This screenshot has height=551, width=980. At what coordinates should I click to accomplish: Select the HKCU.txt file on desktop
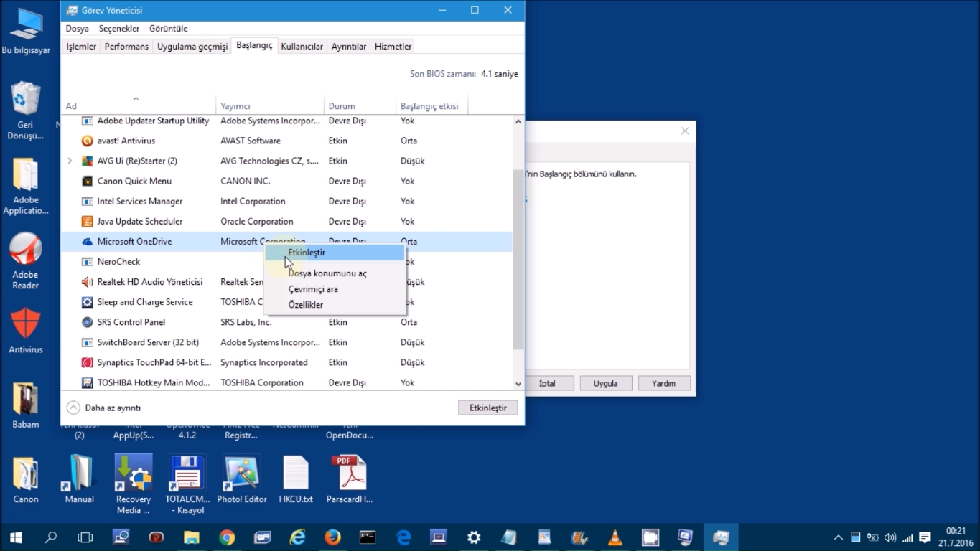[x=296, y=479]
